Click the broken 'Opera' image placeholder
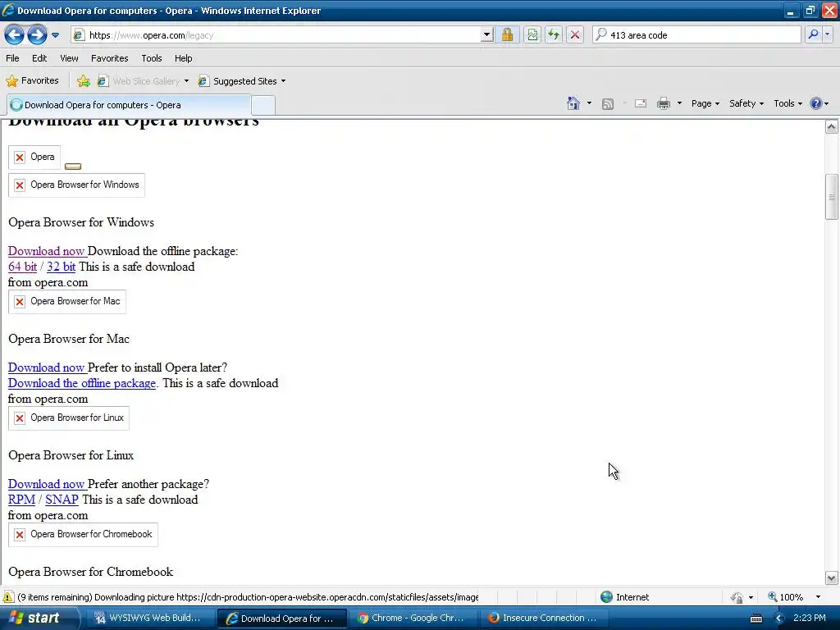This screenshot has height=630, width=840. tap(34, 157)
